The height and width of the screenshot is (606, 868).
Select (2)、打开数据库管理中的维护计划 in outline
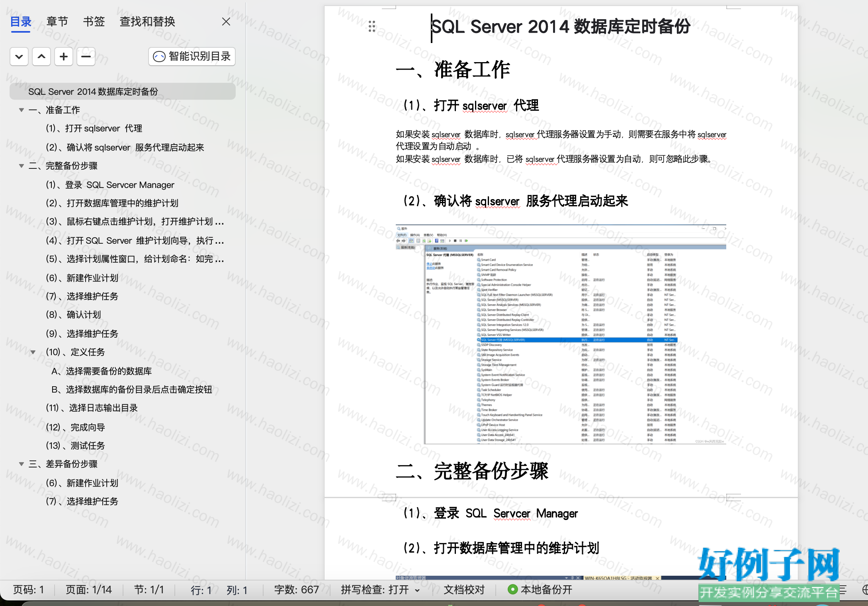pos(112,203)
